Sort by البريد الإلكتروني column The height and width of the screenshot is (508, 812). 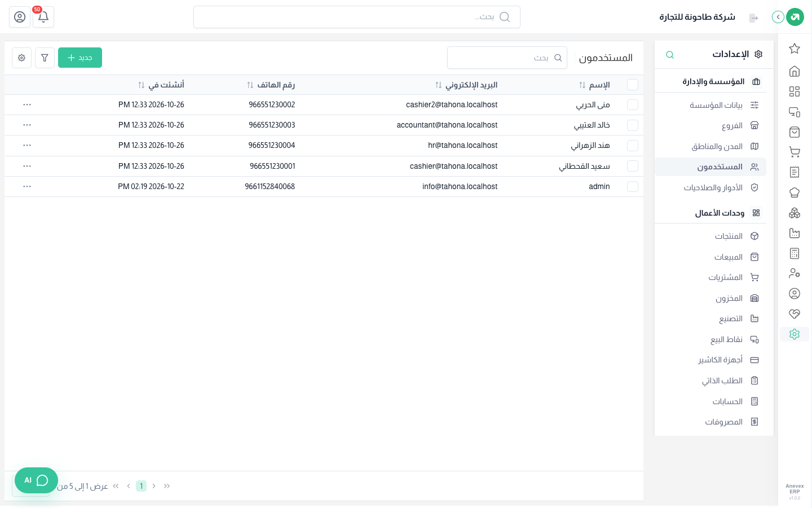tap(466, 85)
